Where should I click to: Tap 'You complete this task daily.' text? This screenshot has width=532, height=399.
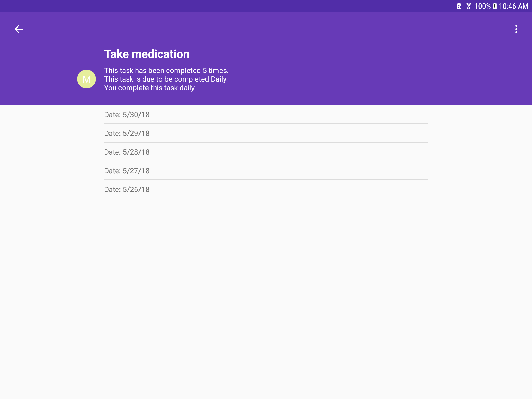[x=150, y=88]
